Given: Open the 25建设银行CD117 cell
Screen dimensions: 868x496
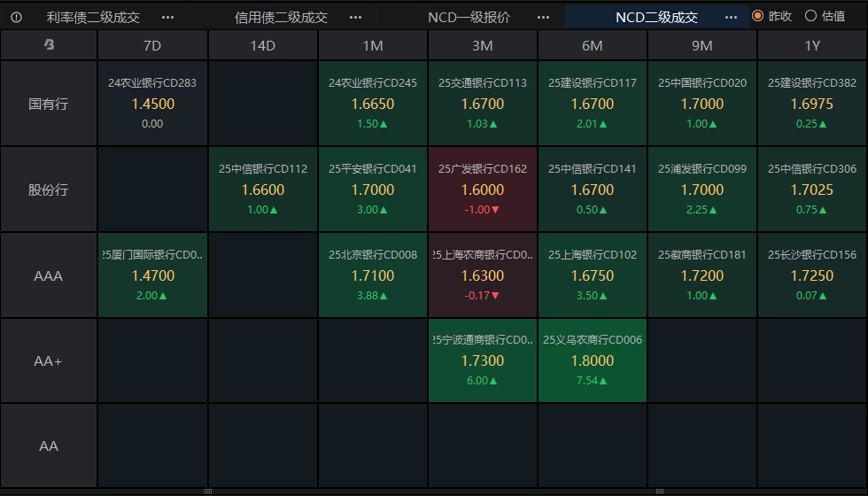Looking at the screenshot, I should (593, 104).
